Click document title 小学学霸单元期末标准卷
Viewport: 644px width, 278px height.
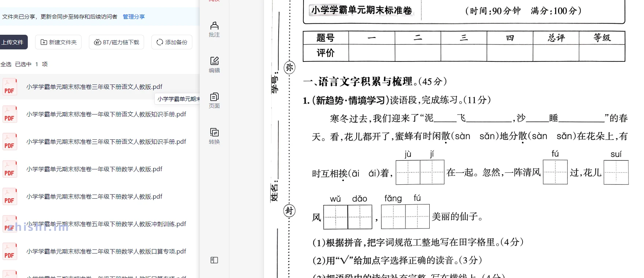[x=361, y=10]
